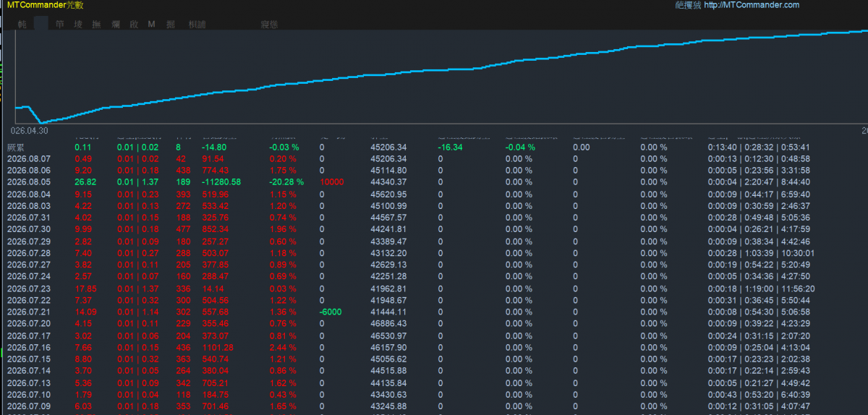Image resolution: width=868 pixels, height=415 pixels.
Task: Select the 2026.07.15 date row
Action: pyautogui.click(x=434, y=359)
